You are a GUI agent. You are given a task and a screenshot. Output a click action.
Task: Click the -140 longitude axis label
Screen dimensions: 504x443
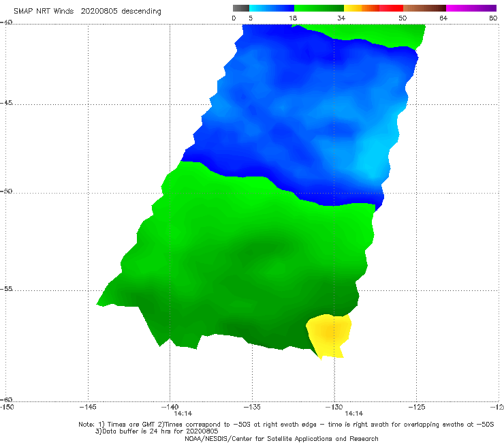point(170,407)
